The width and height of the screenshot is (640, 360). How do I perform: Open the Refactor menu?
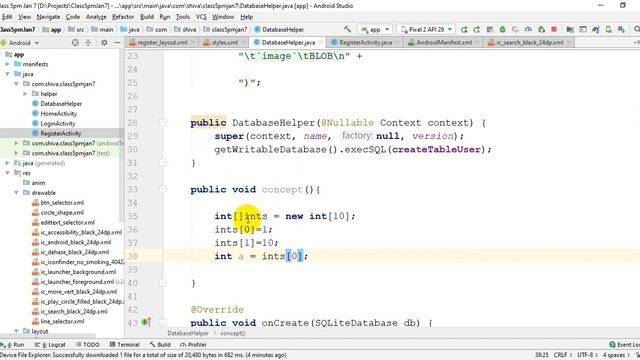point(123,17)
